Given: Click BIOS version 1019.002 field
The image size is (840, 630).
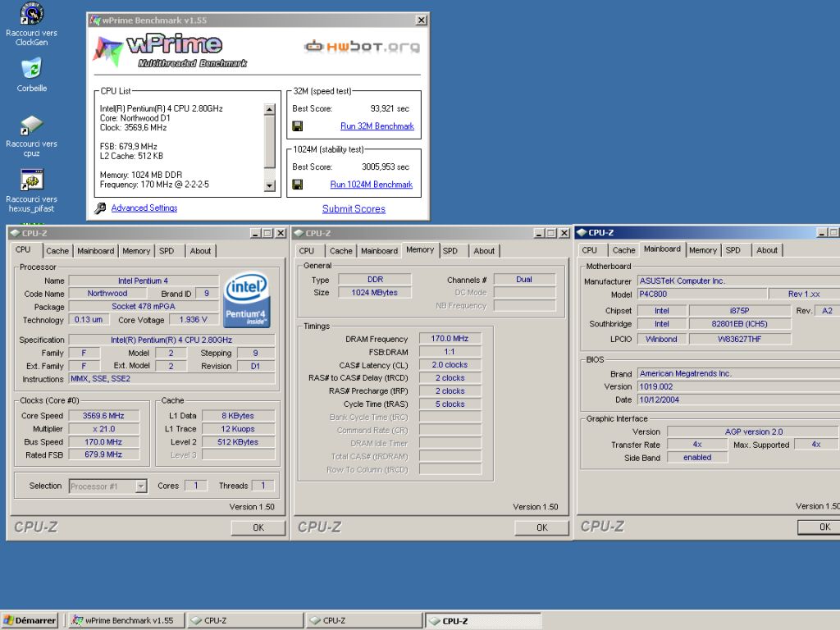Looking at the screenshot, I should click(738, 387).
